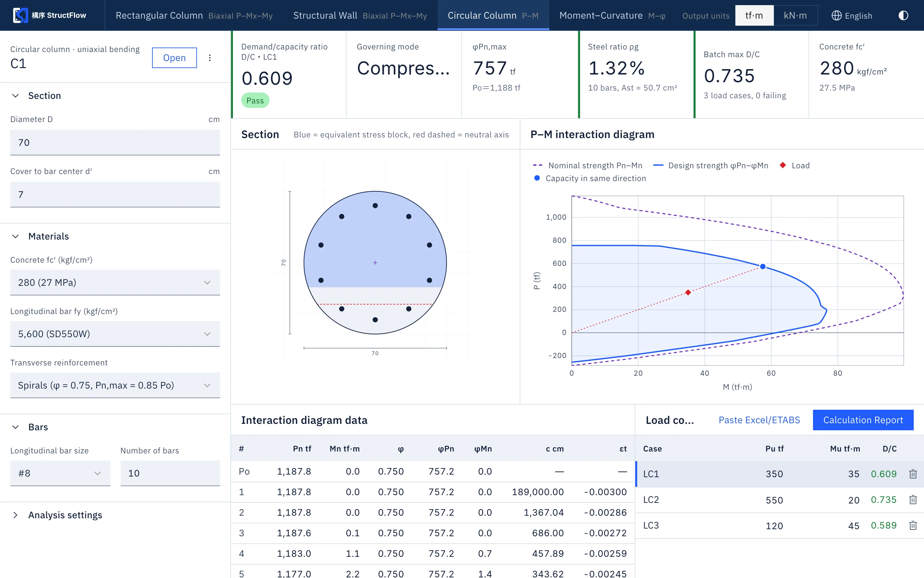The height and width of the screenshot is (578, 924).
Task: Open Concrete fc′ dropdown
Action: point(115,283)
